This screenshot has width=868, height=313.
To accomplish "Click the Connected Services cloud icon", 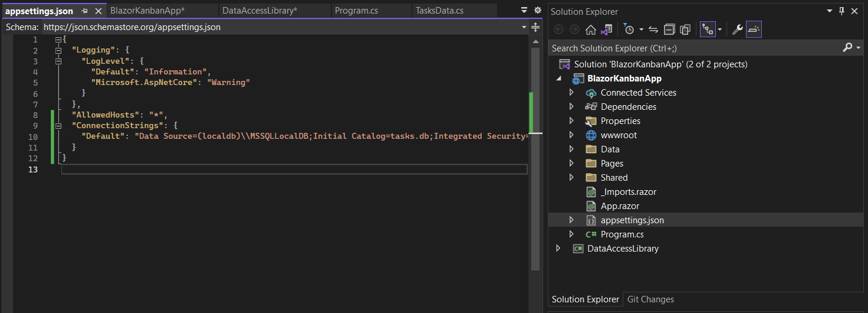I will coord(591,93).
